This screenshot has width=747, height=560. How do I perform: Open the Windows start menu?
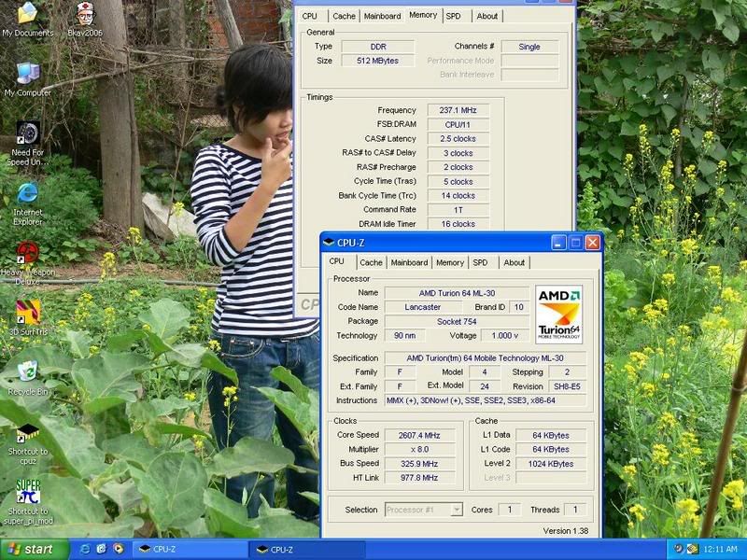coord(35,550)
